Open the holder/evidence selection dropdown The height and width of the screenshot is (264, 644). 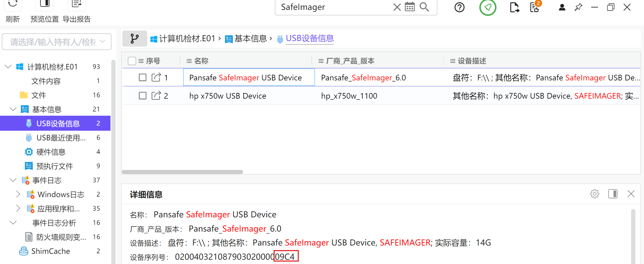pyautogui.click(x=57, y=42)
